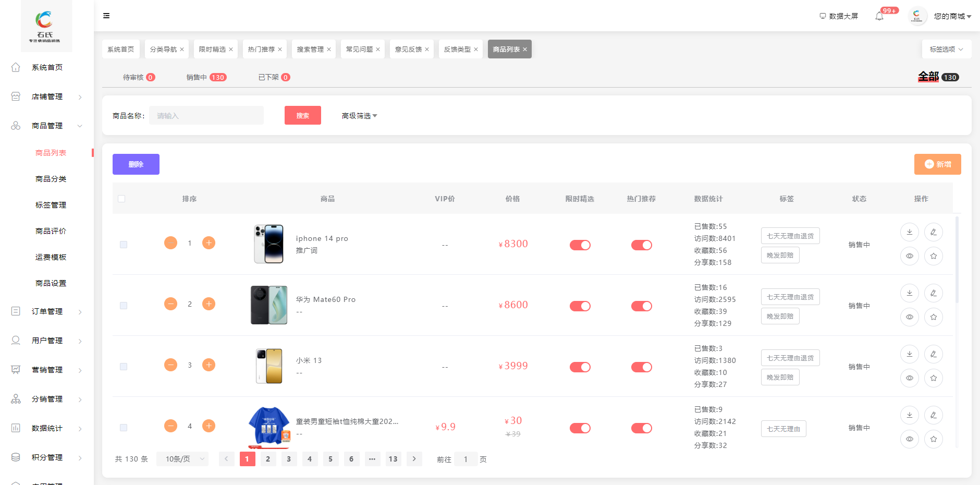Decrease sort order of iphone 14 pro
This screenshot has height=485, width=980.
pyautogui.click(x=170, y=243)
